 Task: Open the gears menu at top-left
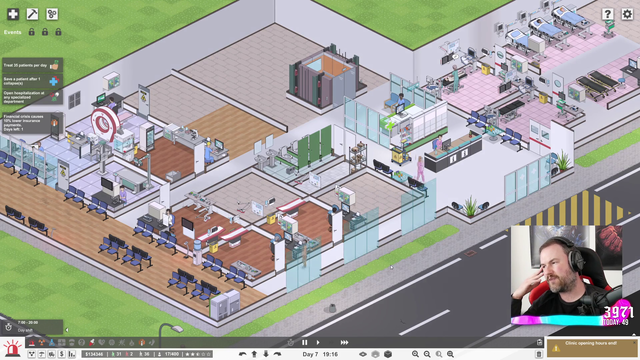[x=52, y=14]
